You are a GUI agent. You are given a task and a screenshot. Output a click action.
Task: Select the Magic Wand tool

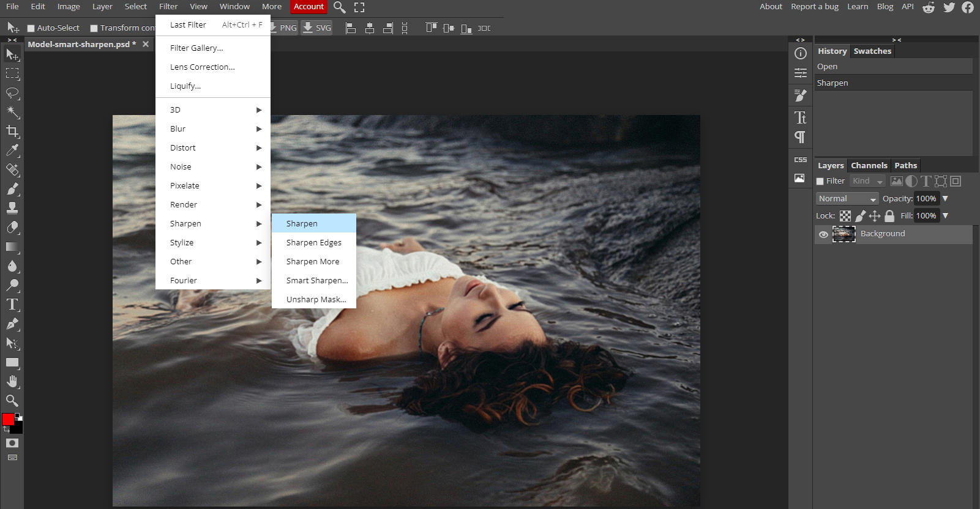click(x=12, y=112)
